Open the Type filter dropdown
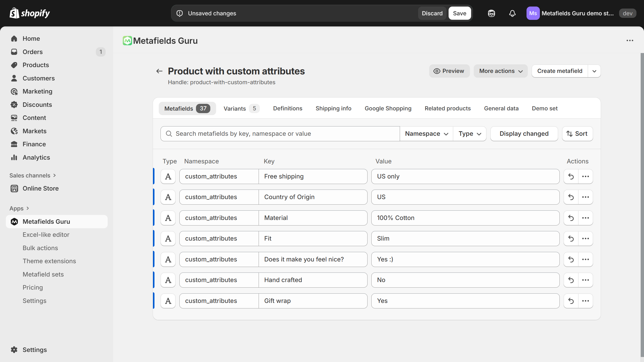644x362 pixels. [x=469, y=133]
